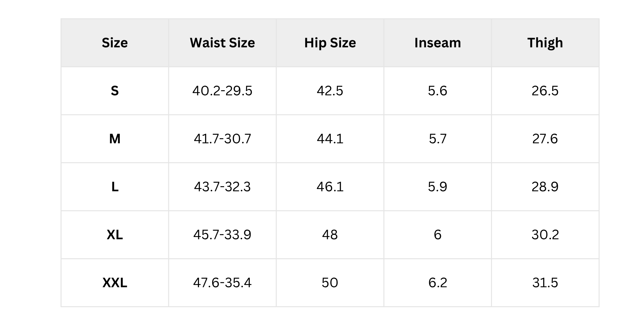Click the Hip Size column header
Viewport: 644px width, 322px height.
330,43
